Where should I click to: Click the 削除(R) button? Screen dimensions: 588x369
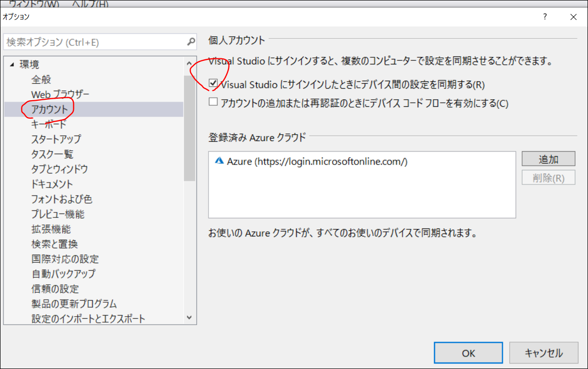pyautogui.click(x=548, y=178)
